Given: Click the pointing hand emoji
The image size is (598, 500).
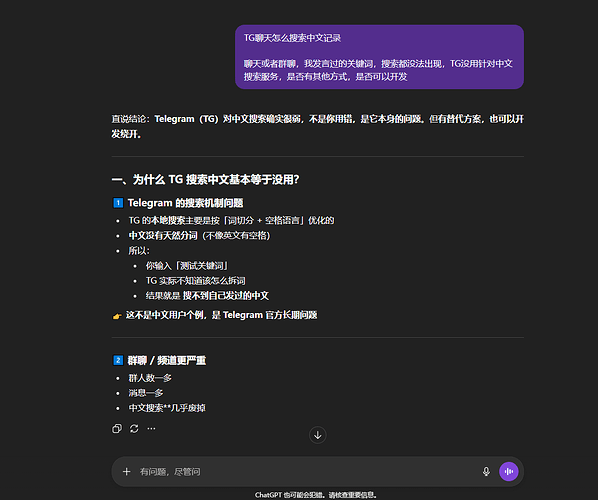Looking at the screenshot, I should pyautogui.click(x=117, y=316).
